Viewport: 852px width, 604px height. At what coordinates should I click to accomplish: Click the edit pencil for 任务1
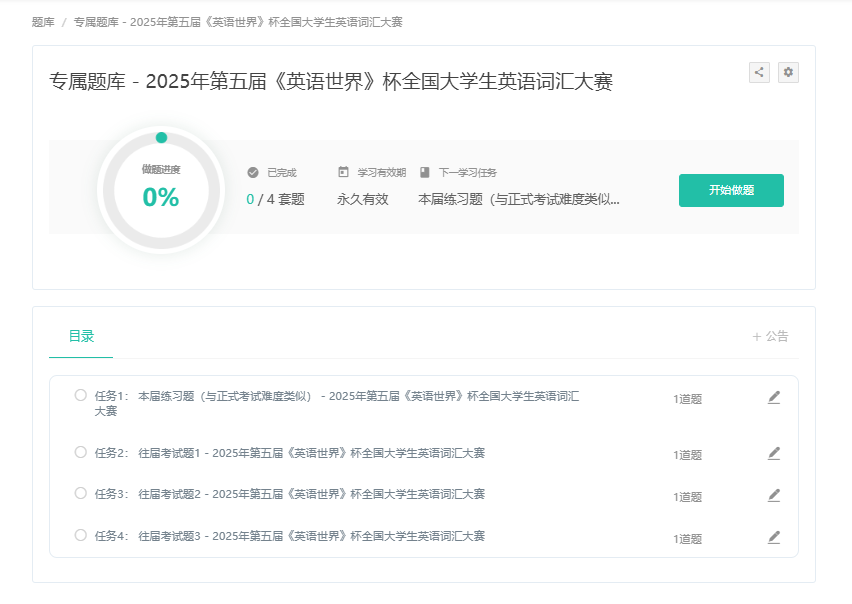click(773, 398)
